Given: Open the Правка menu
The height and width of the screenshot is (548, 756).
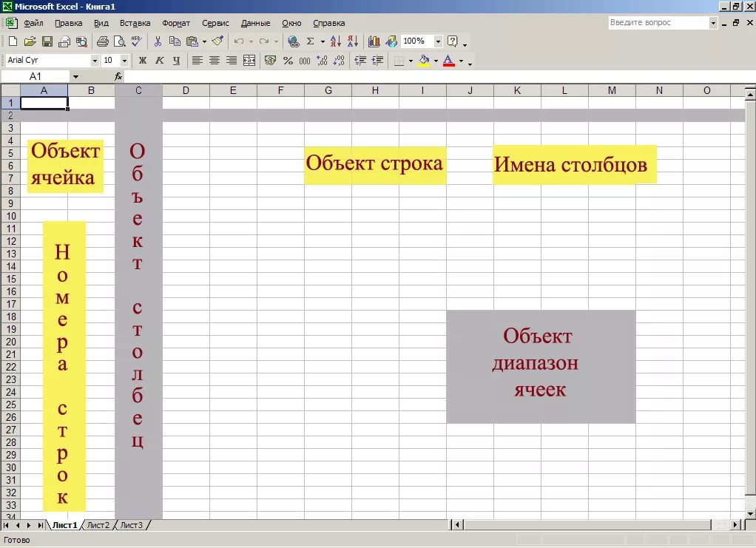Looking at the screenshot, I should click(x=69, y=23).
